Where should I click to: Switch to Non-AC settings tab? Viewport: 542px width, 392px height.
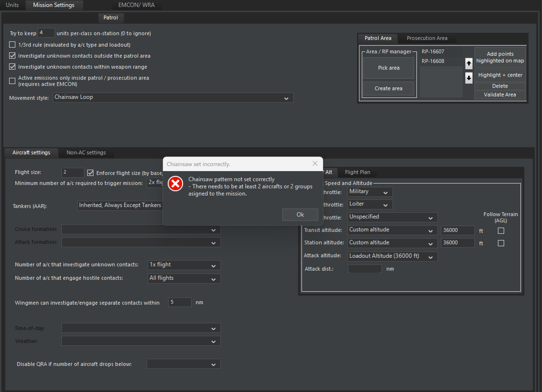coord(86,152)
